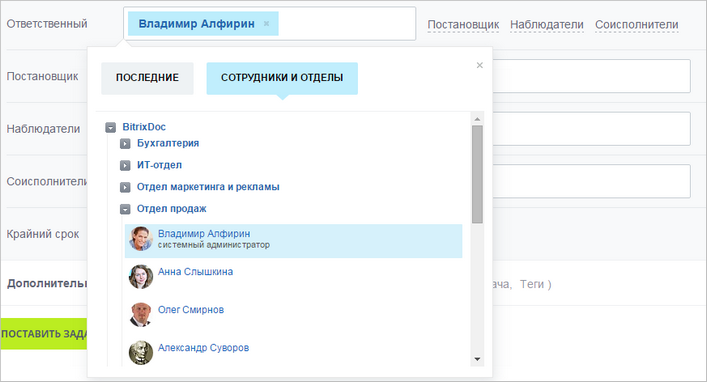Click the Соисполнители link at top

pyautogui.click(x=636, y=24)
